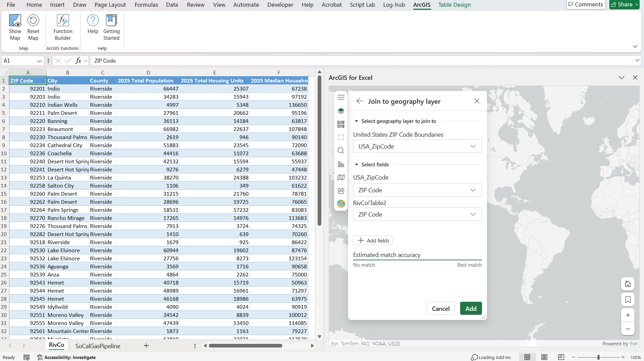Open the USA_ZipCode geography layer dropdown
The width and height of the screenshot is (644, 361).
click(x=417, y=146)
